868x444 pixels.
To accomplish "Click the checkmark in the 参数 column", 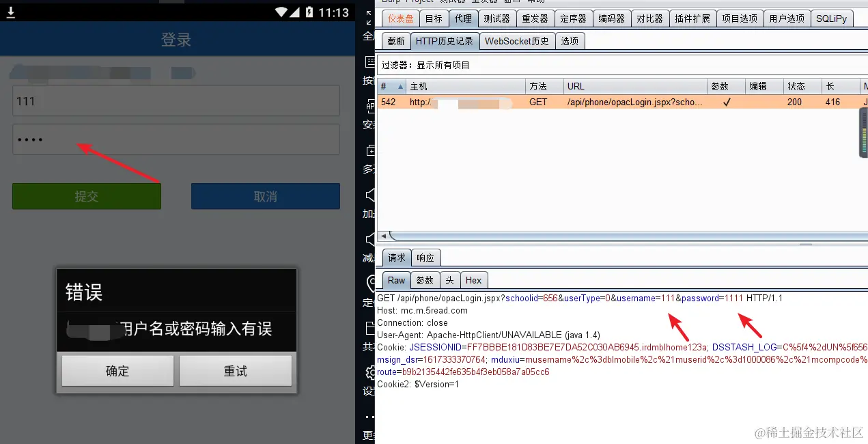I will (727, 102).
